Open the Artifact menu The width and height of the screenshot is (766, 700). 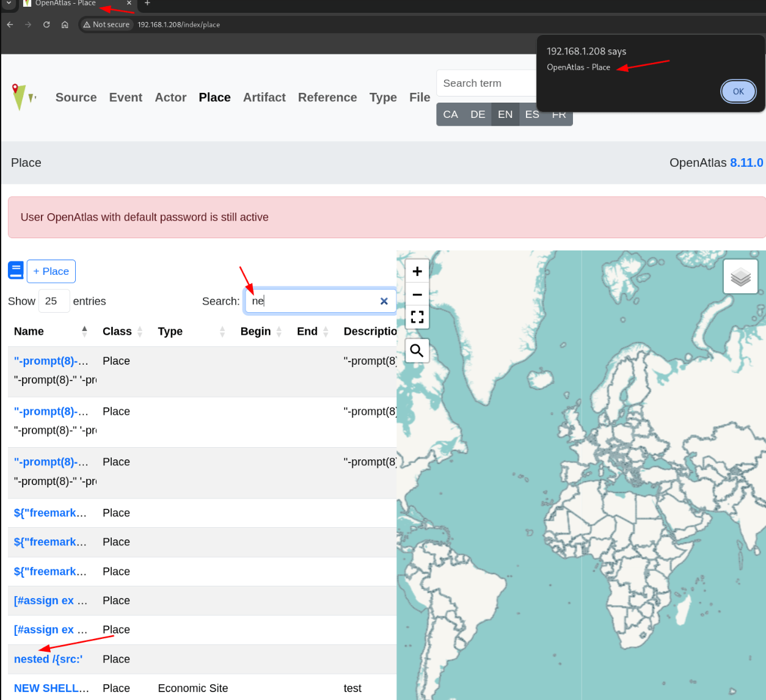264,97
